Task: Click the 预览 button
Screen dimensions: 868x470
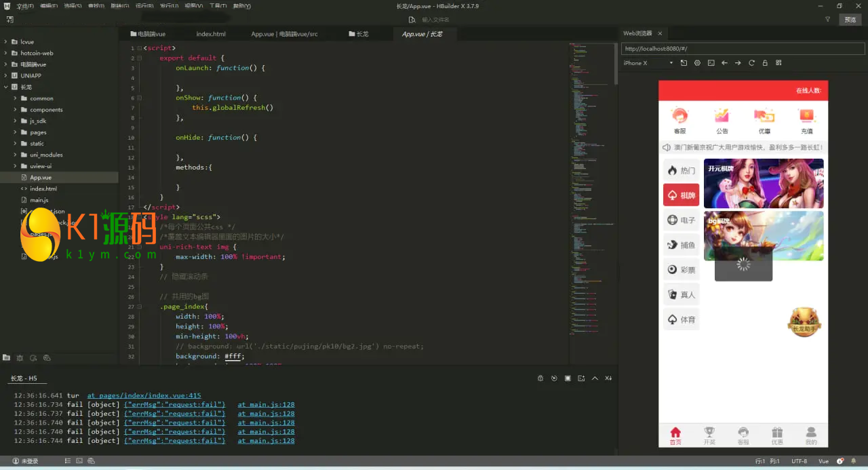Action: [850, 20]
